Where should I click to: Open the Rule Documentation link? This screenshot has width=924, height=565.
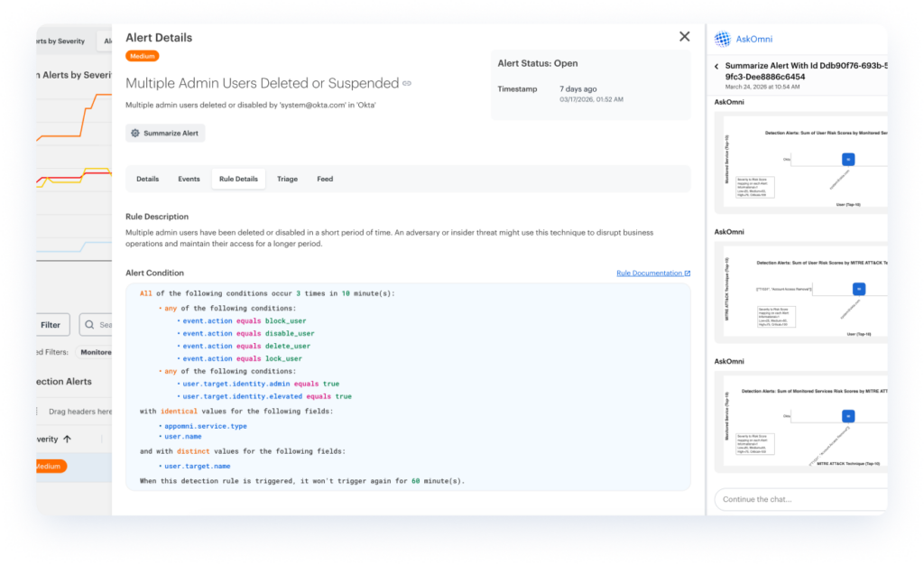649,273
